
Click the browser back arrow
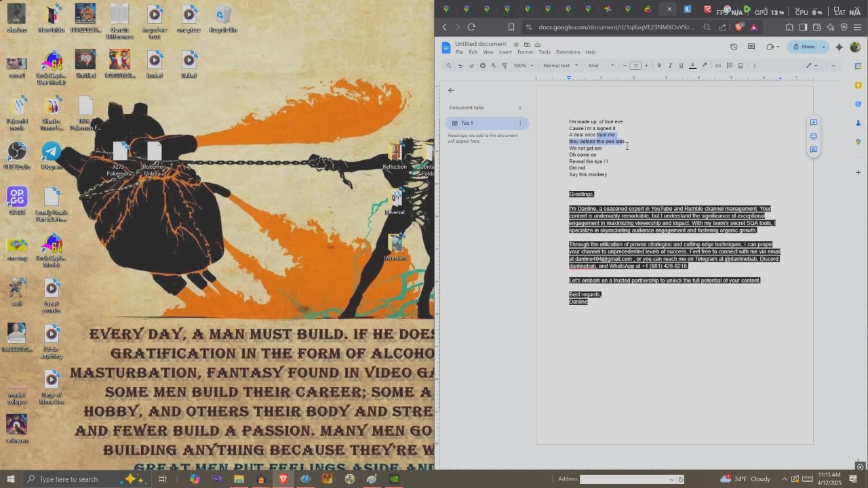point(445,27)
